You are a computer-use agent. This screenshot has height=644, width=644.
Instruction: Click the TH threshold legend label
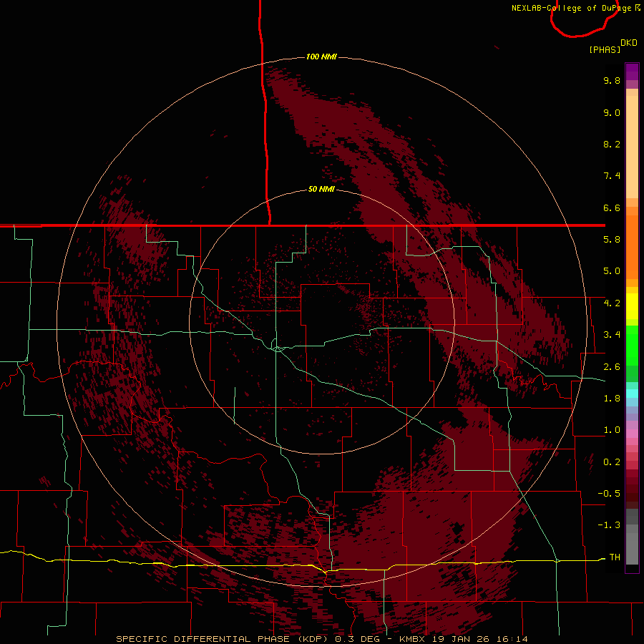pyautogui.click(x=615, y=557)
